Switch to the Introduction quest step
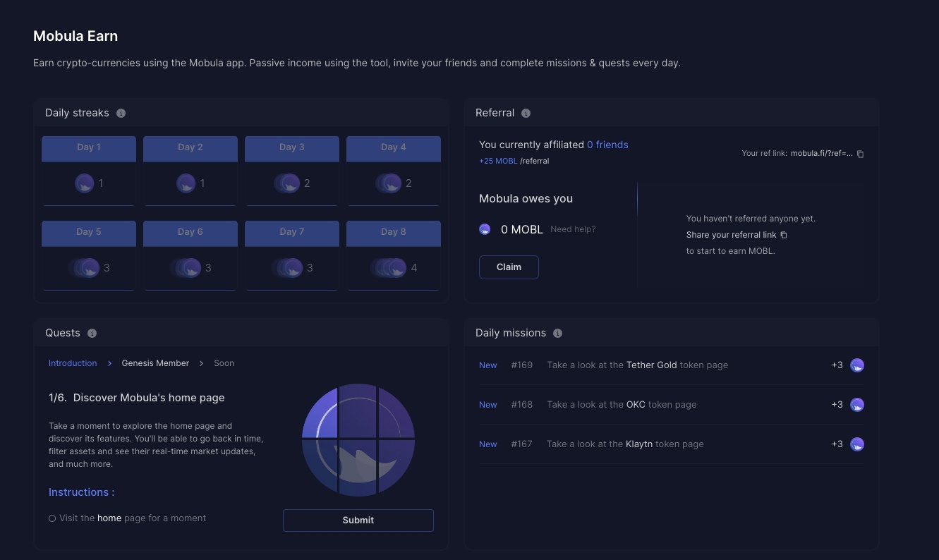The height and width of the screenshot is (560, 939). pos(73,363)
